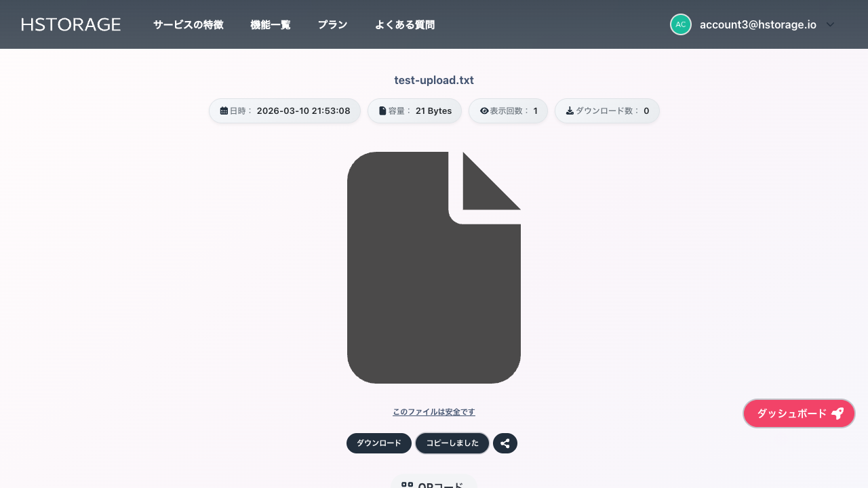Click the HSTORAGE logo
The image size is (868, 488).
71,24
